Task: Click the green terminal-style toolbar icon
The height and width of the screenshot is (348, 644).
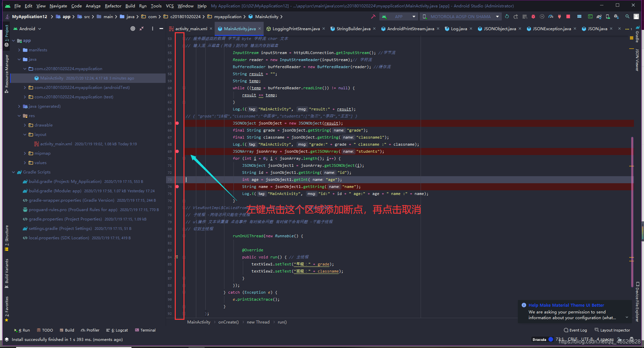Action: pos(590,16)
